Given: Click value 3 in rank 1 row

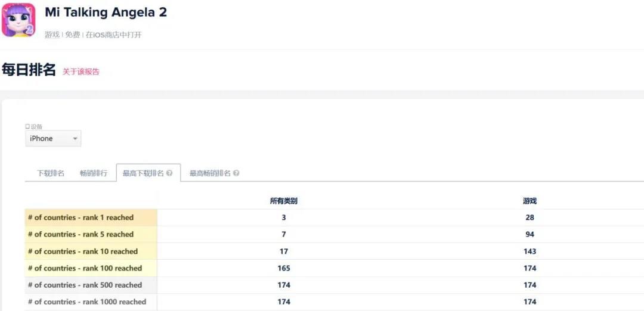Looking at the screenshot, I should tap(284, 217).
